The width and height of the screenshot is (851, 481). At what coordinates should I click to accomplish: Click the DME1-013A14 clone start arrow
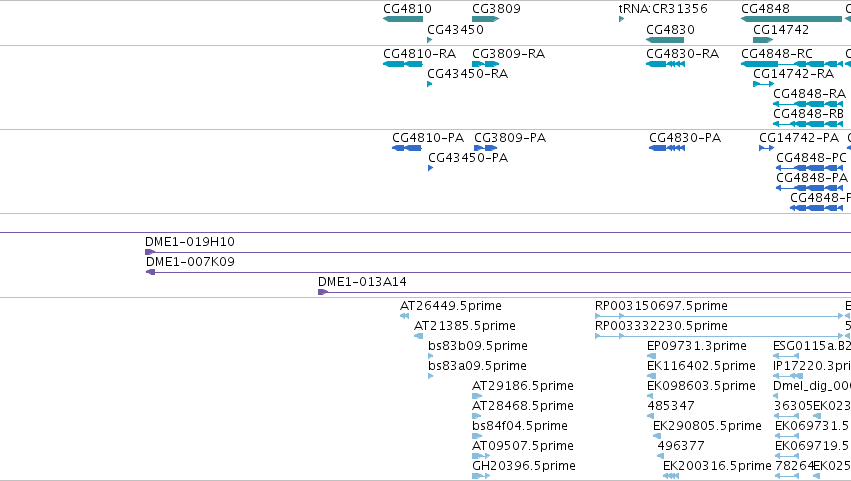tap(323, 292)
